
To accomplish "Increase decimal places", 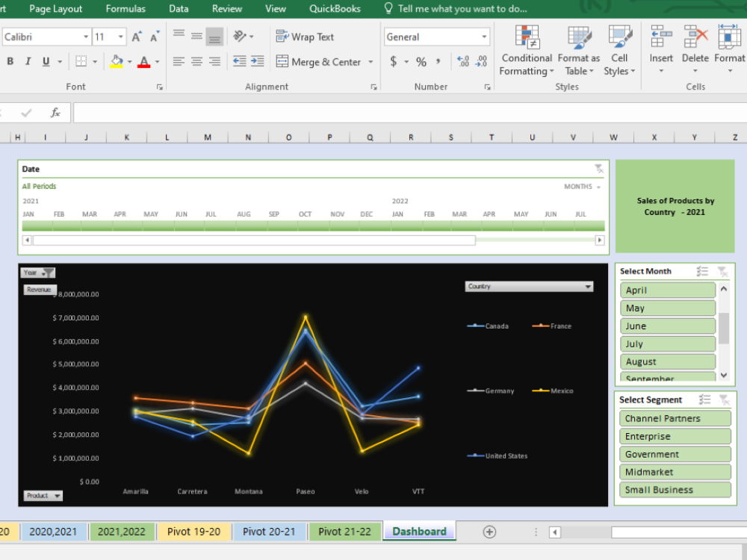I will (x=463, y=61).
